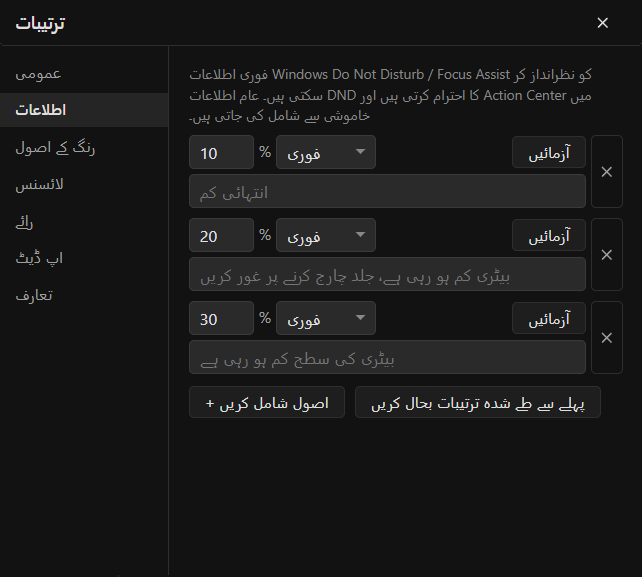Click اصول شامل کریں add rule button
The height and width of the screenshot is (577, 642).
tap(267, 402)
